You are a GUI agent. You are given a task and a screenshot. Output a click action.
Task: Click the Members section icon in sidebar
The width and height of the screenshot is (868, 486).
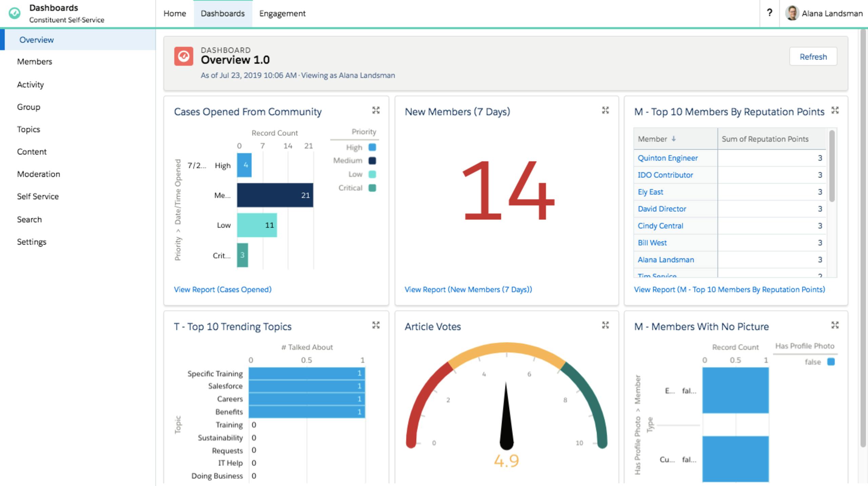click(35, 61)
